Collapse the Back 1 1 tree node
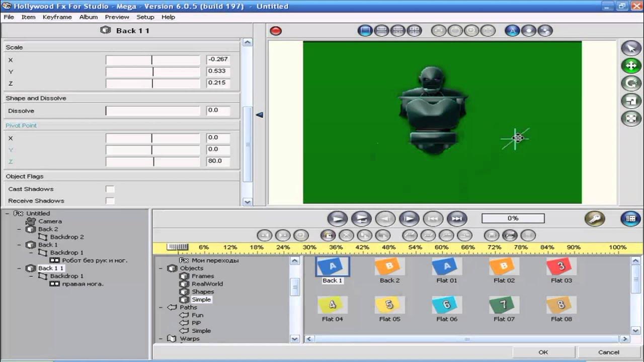 click(x=19, y=268)
